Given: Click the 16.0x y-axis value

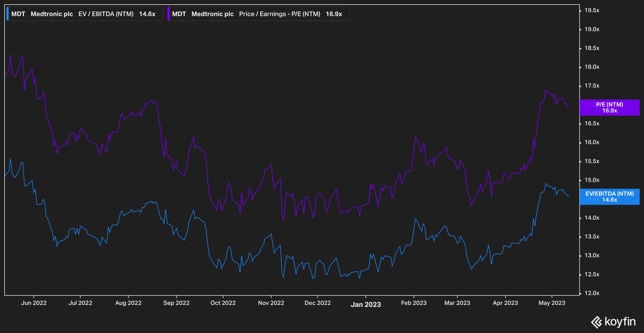Looking at the screenshot, I should (592, 142).
